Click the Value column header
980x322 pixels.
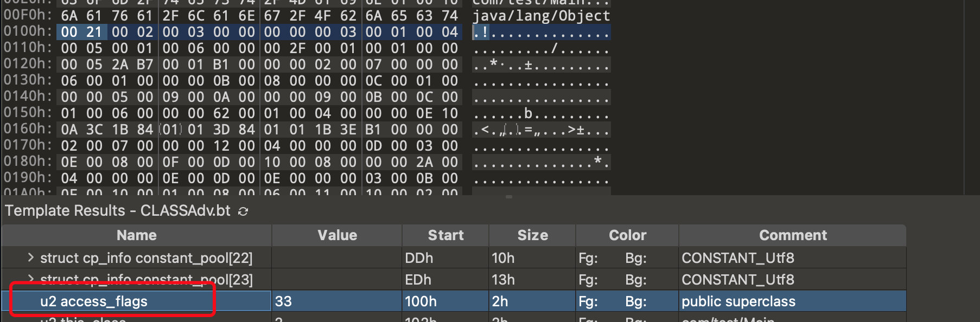[337, 235]
